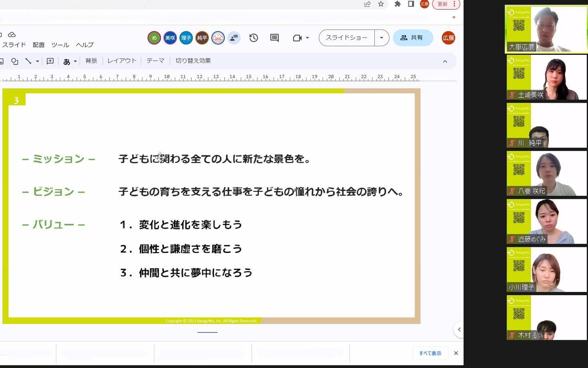588x368 pixels.
Task: Insert comment via plus box icon
Action: (x=50, y=61)
